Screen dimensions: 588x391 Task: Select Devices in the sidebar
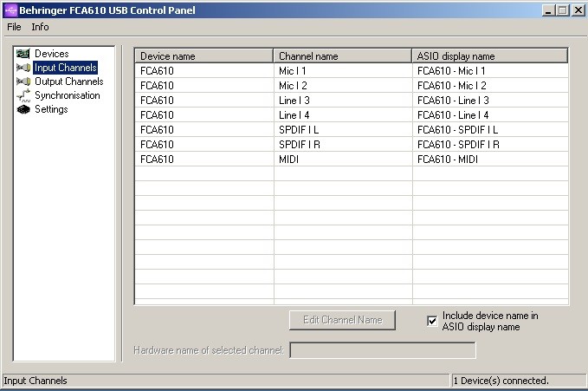(x=52, y=54)
